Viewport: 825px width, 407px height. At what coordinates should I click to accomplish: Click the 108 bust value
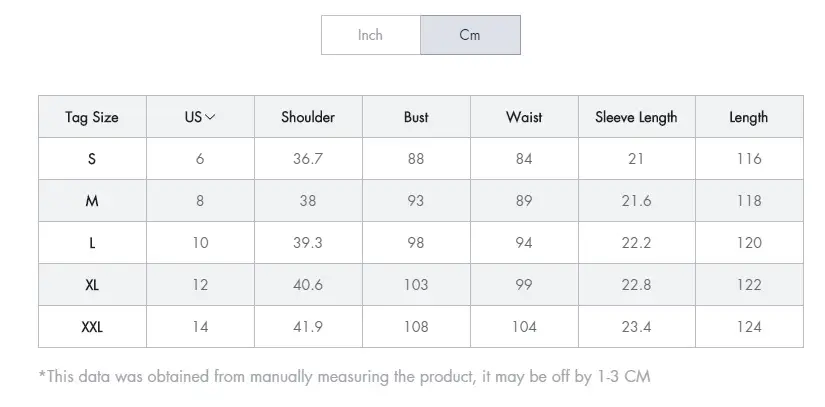[416, 327]
